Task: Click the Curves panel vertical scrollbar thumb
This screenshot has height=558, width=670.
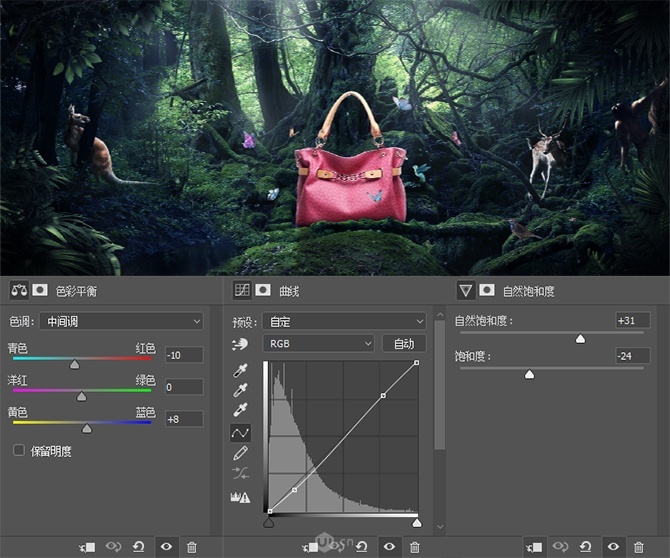Action: tap(440, 385)
